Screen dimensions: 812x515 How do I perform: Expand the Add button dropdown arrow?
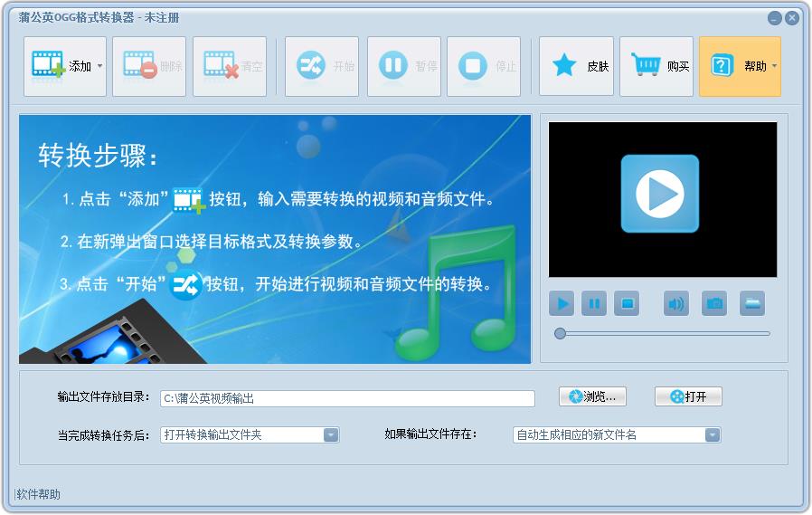pos(99,66)
